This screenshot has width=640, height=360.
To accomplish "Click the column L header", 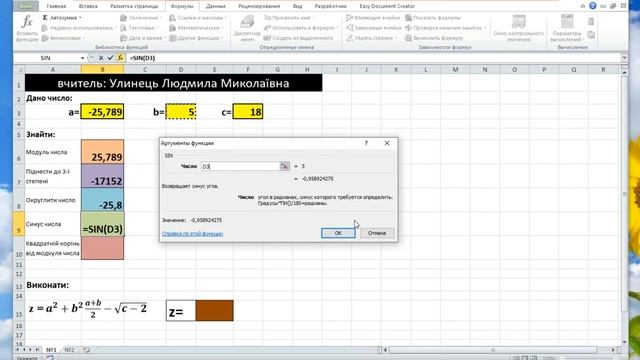I will (x=426, y=70).
